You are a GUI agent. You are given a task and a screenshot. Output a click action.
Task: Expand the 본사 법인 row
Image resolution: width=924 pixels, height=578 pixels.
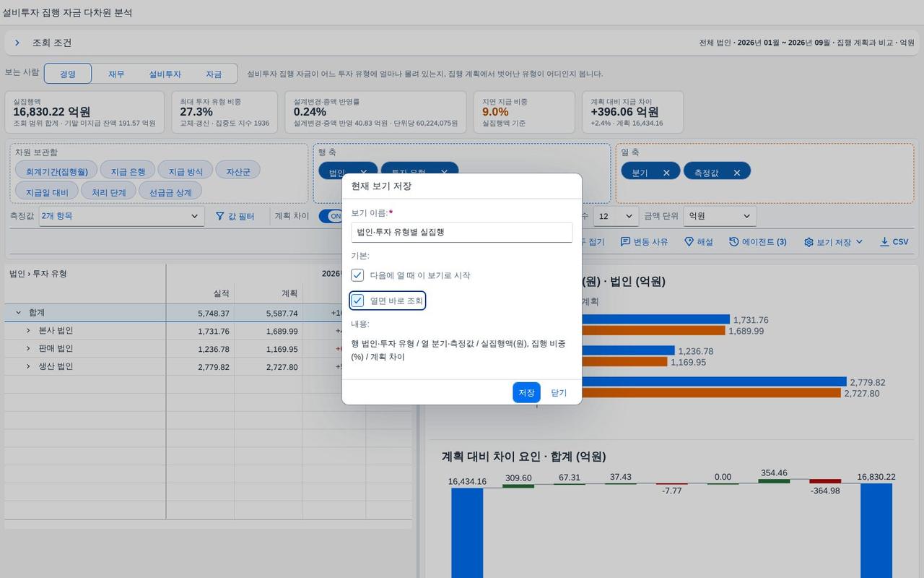click(x=28, y=330)
